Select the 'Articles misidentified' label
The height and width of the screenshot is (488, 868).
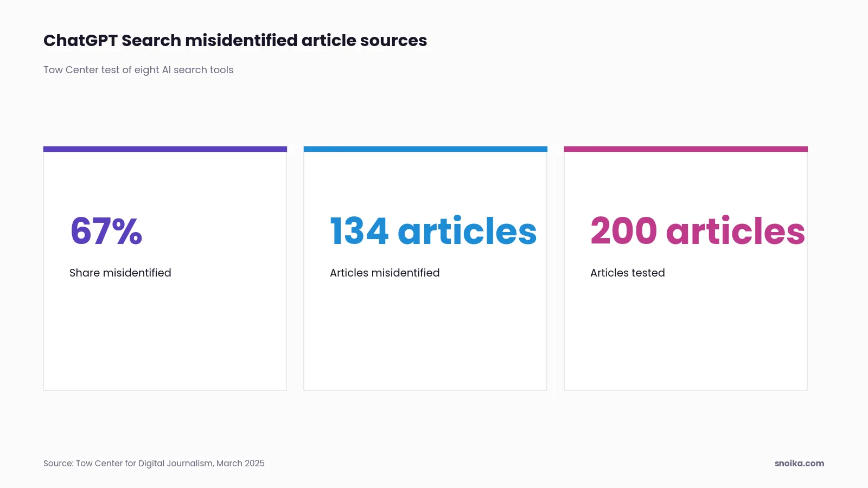(x=385, y=273)
